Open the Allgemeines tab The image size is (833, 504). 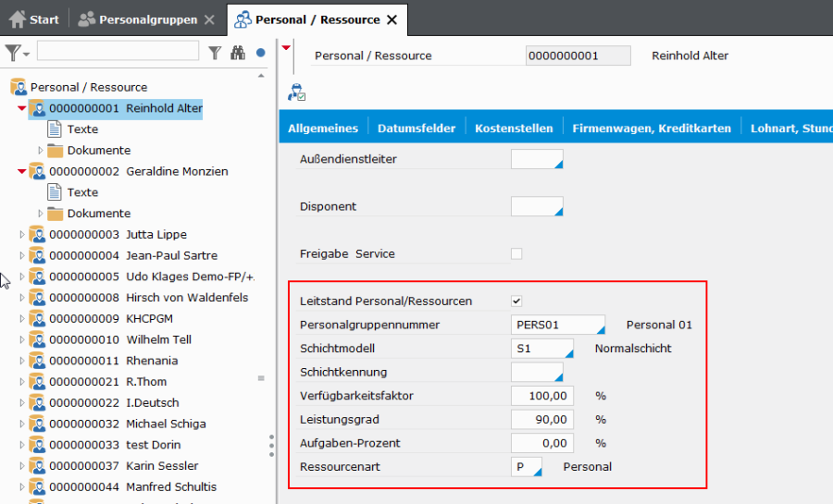323,128
